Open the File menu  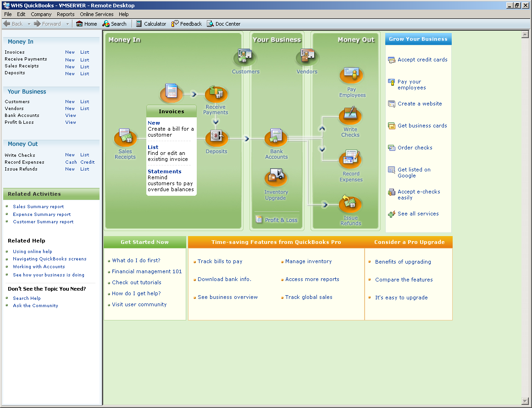click(x=8, y=14)
